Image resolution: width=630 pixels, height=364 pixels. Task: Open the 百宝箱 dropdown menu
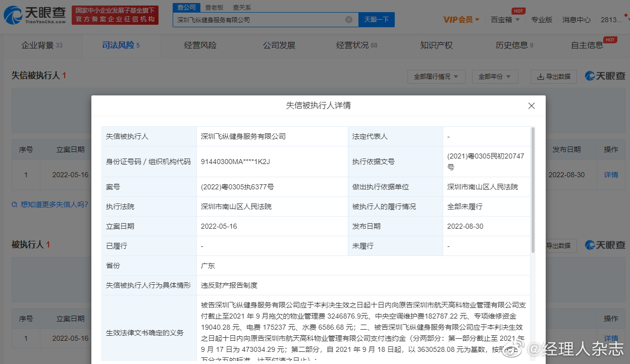[x=504, y=20]
